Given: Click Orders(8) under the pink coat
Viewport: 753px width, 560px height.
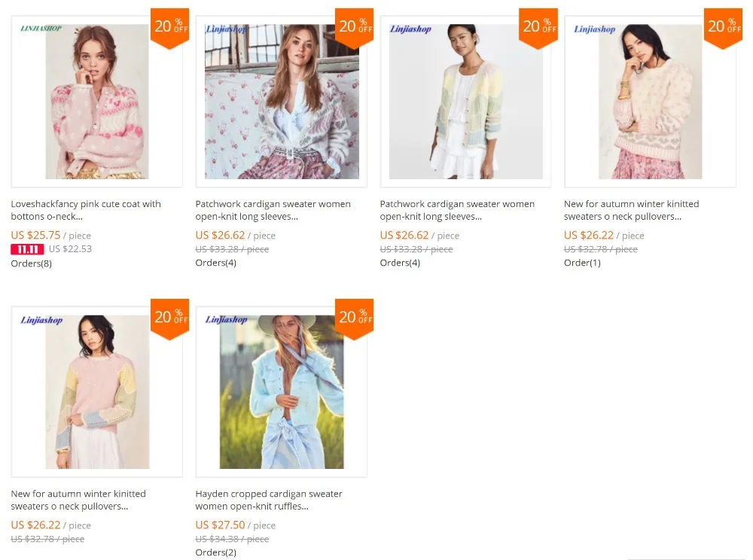Looking at the screenshot, I should point(31,263).
